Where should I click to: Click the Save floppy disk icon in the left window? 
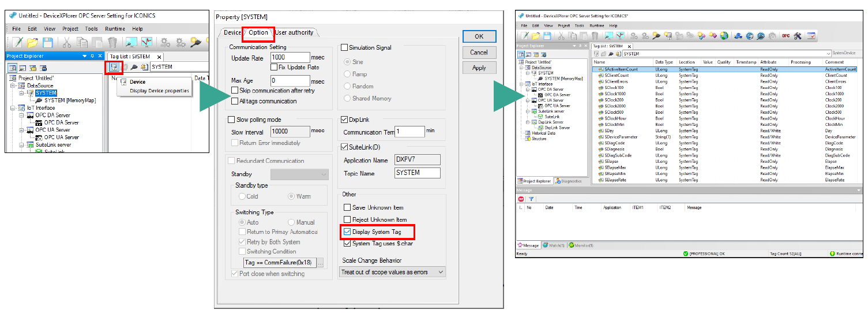(47, 42)
